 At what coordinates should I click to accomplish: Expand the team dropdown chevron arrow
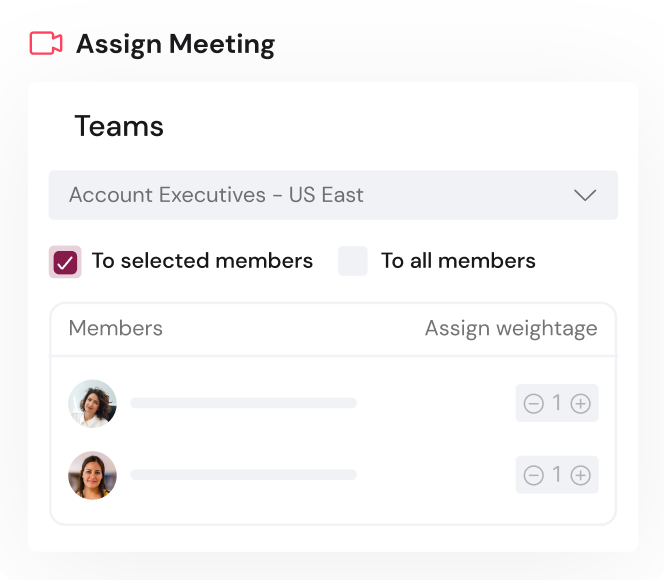click(x=585, y=195)
